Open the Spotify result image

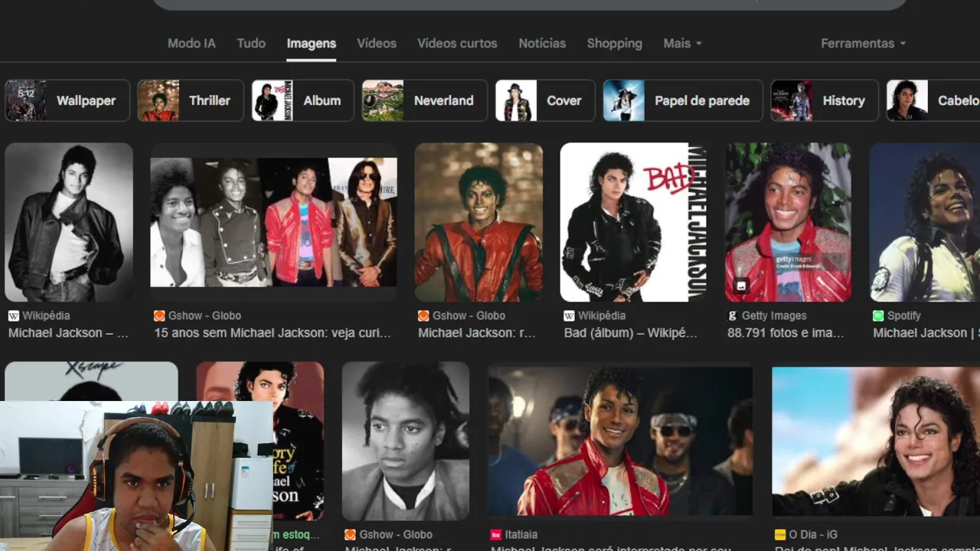925,222
